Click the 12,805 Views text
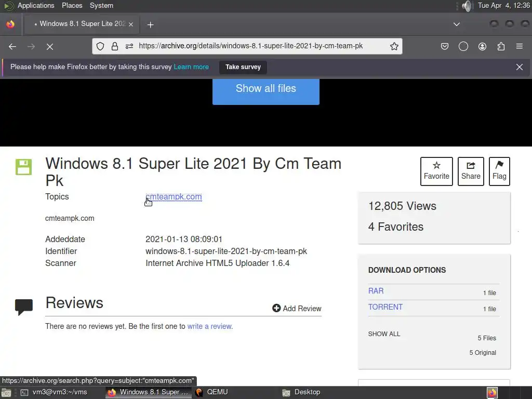Image resolution: width=532 pixels, height=399 pixels. (x=403, y=206)
